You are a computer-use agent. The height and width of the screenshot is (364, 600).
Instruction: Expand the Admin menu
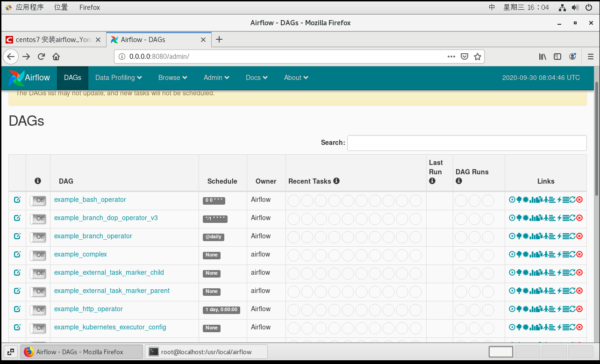(216, 78)
